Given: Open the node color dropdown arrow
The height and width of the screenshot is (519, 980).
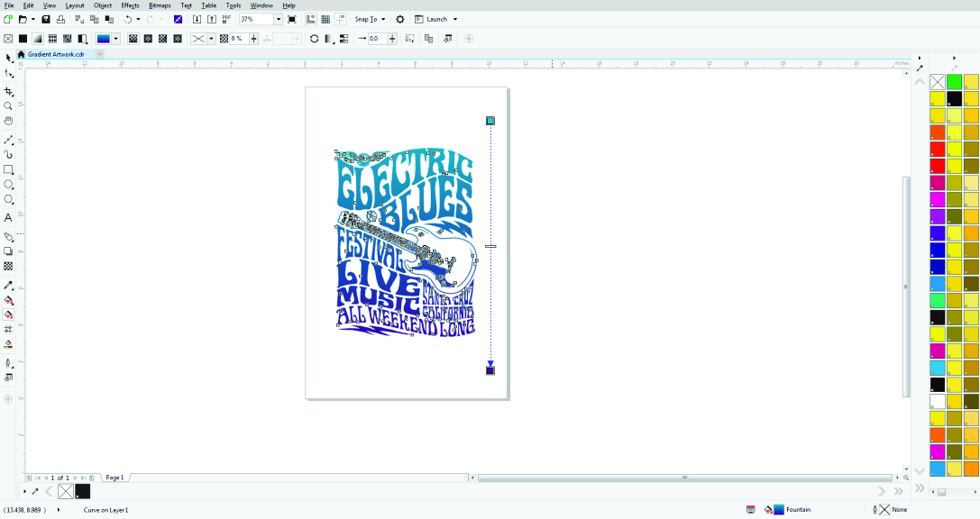Looking at the screenshot, I should point(211,39).
